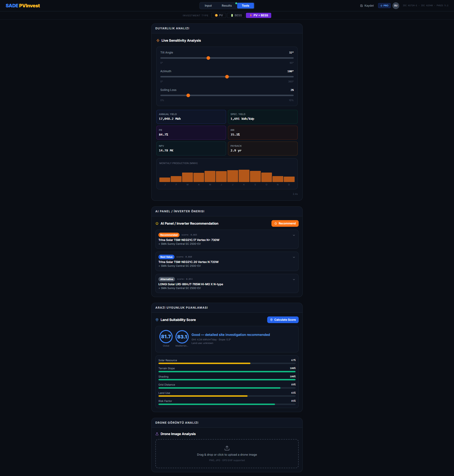454x476 pixels.
Task: Click the Alternative badge
Action: 167,279
